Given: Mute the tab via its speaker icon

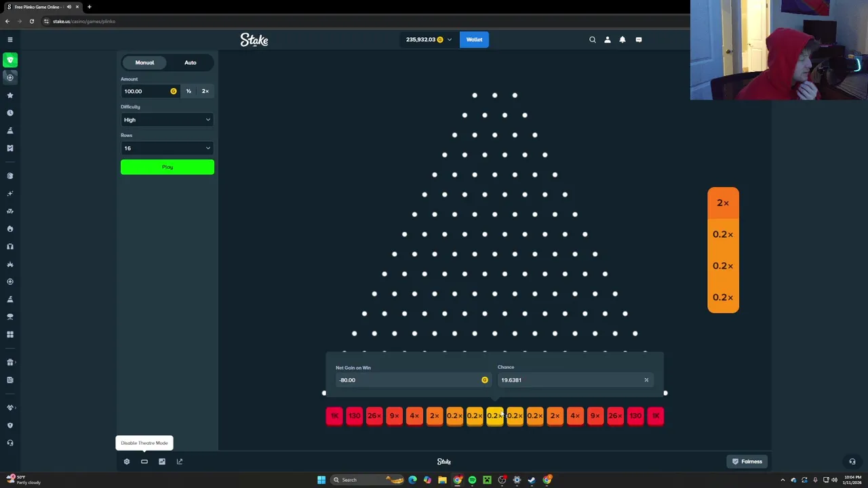Looking at the screenshot, I should point(68,7).
